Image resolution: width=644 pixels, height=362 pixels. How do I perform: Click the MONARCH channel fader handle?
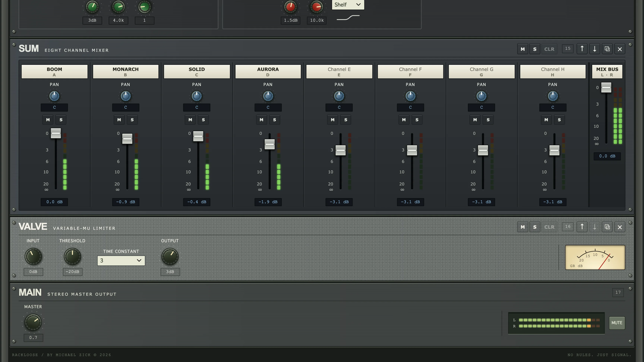pyautogui.click(x=127, y=139)
